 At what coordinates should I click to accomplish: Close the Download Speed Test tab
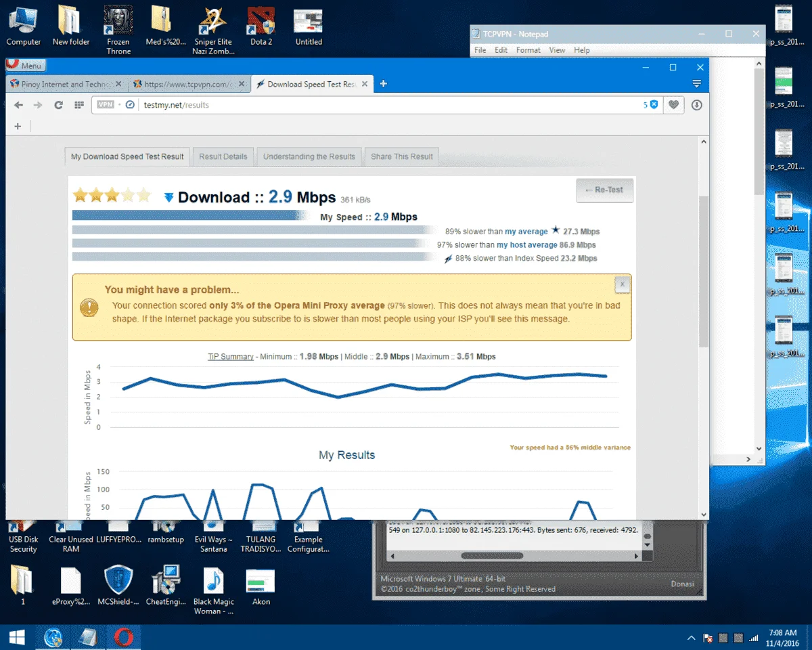pos(365,84)
